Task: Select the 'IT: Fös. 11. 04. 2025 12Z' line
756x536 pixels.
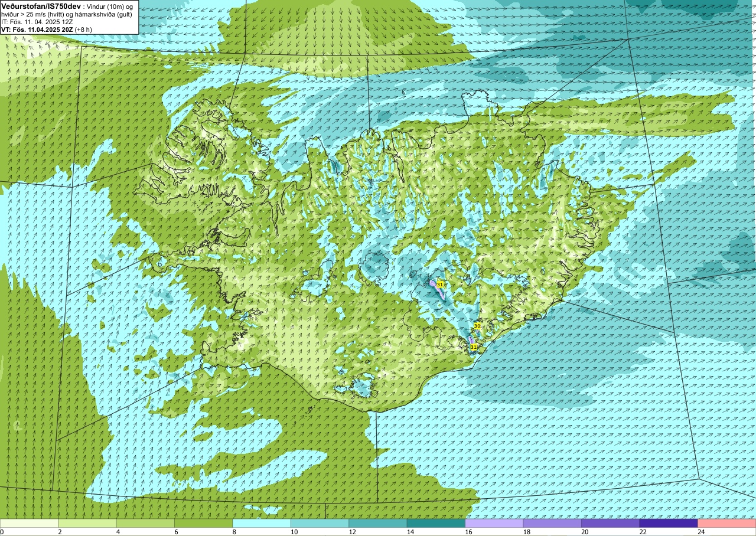Action: [37, 22]
